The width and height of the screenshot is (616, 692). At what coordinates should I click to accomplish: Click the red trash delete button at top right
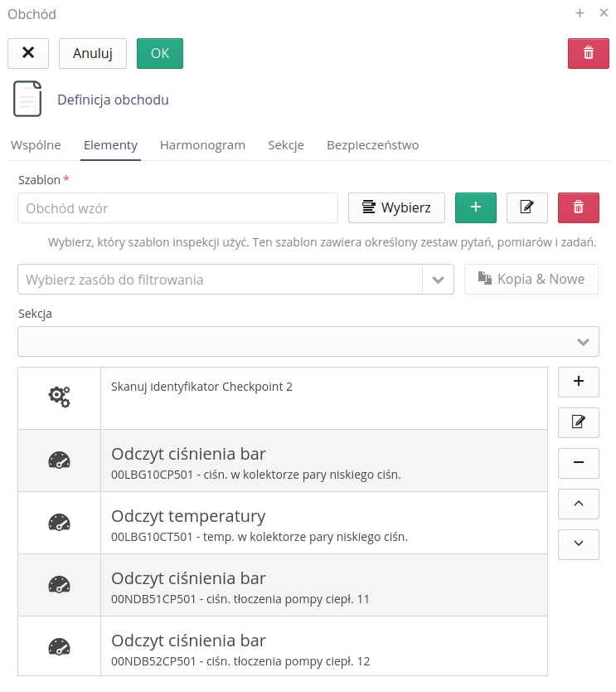point(588,53)
